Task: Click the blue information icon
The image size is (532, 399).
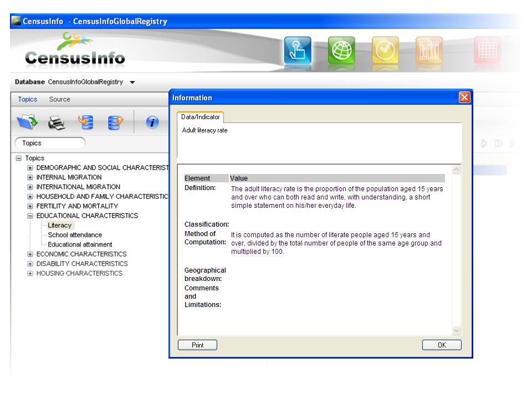Action: point(152,122)
